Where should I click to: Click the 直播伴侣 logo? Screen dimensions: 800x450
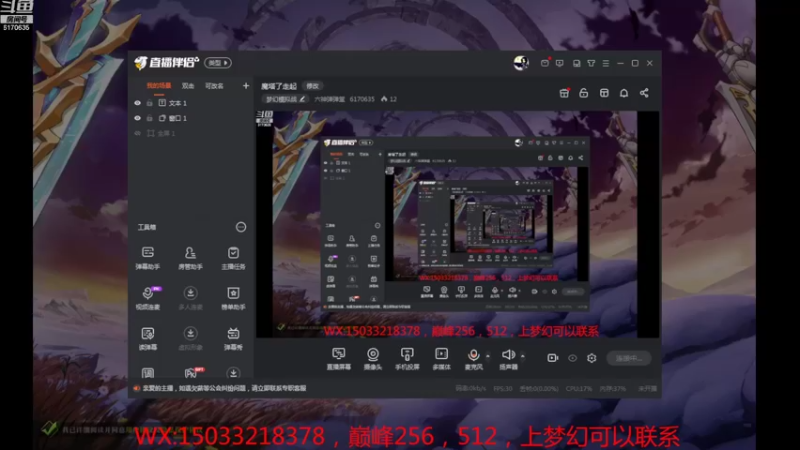point(167,63)
